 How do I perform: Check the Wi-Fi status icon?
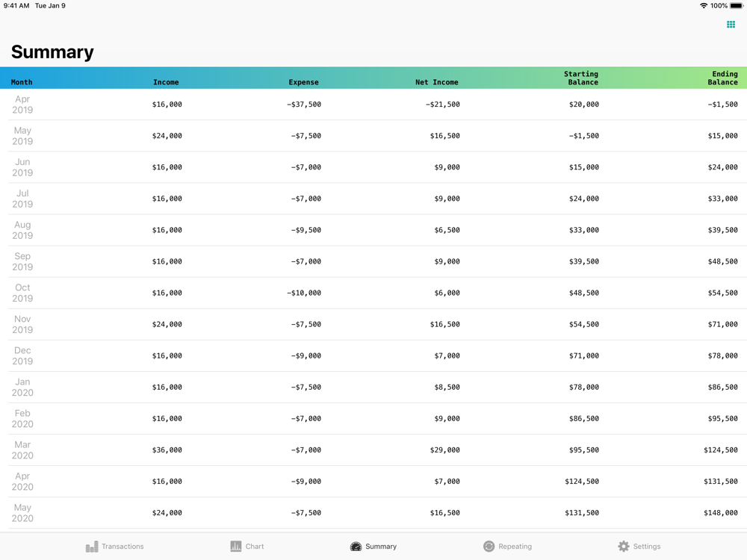click(x=703, y=6)
